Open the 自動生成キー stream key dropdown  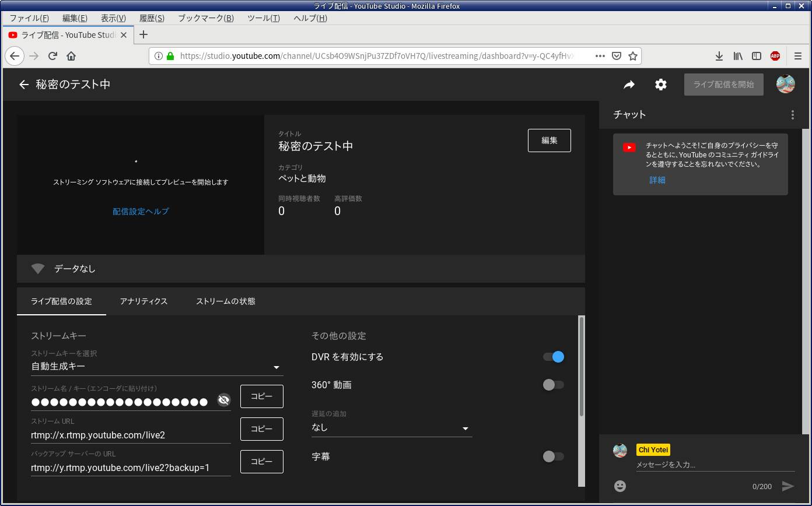[x=157, y=367]
